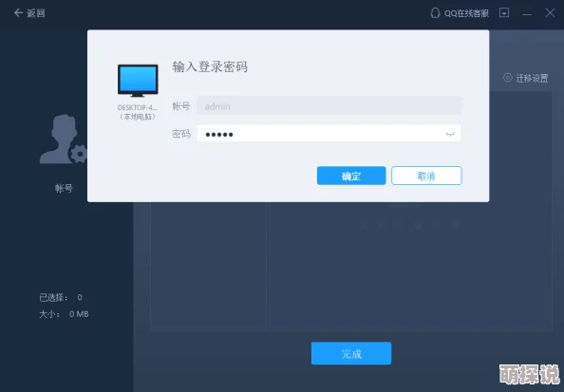Viewport: 564px width, 392px height.
Task: Click the 输入登录密码 dialog title
Action: [x=210, y=66]
